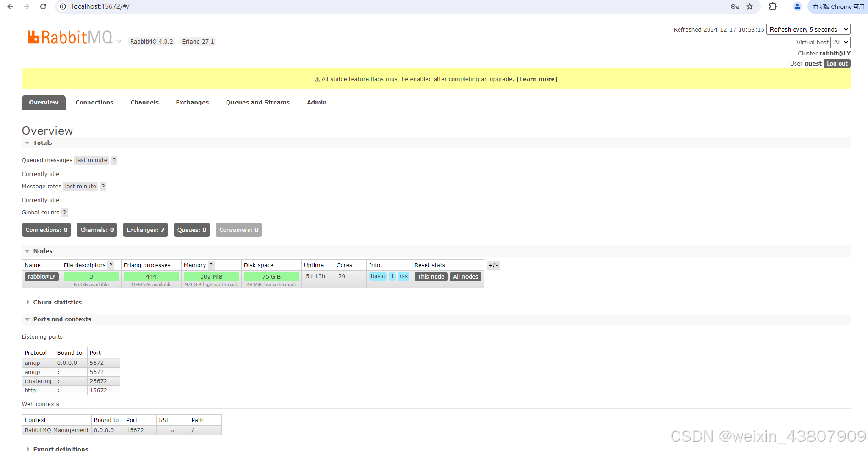The height and width of the screenshot is (451, 868).
Task: Open the Virtual host All dropdown
Action: click(840, 42)
